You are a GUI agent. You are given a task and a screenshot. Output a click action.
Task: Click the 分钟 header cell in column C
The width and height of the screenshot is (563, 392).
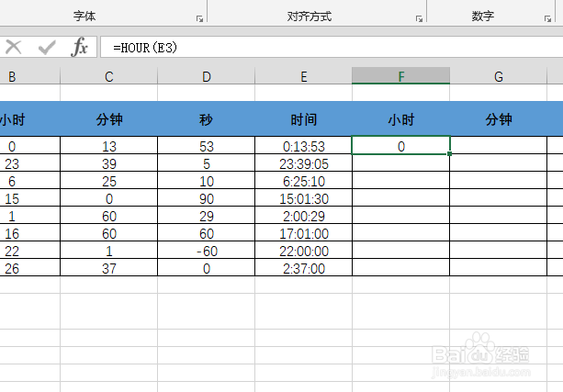point(109,119)
